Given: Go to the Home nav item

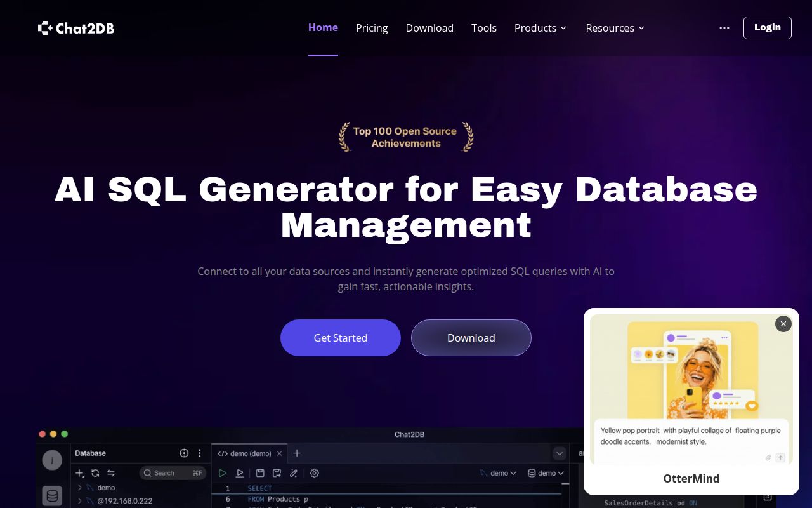Looking at the screenshot, I should click(323, 28).
